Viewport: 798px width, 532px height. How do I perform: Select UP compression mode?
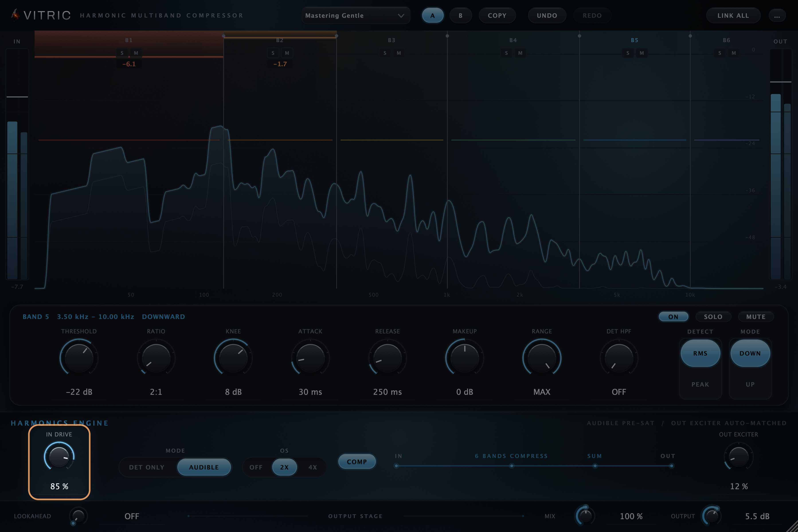coord(750,384)
